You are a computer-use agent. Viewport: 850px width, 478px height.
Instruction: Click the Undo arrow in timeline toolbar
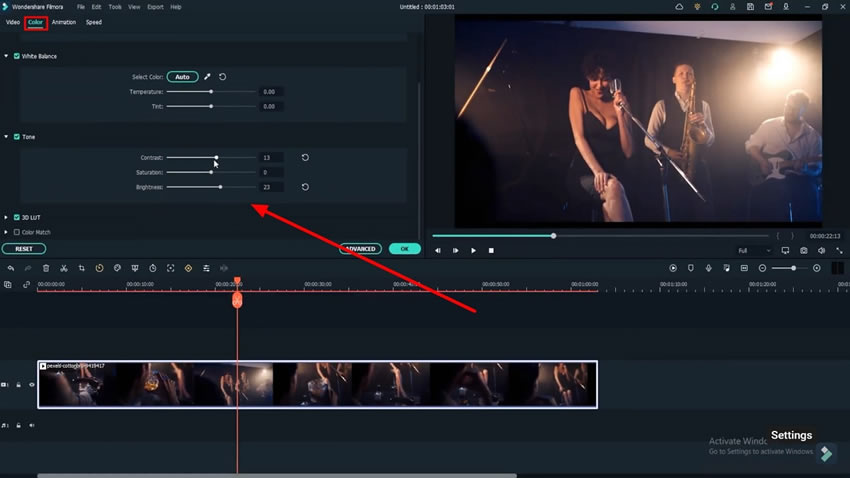[x=10, y=268]
